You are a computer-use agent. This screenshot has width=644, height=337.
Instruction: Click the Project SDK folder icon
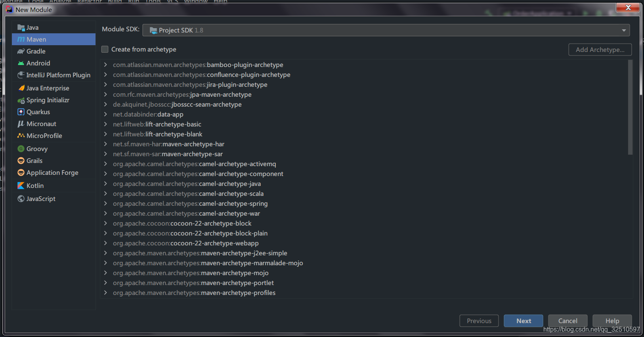pos(153,30)
